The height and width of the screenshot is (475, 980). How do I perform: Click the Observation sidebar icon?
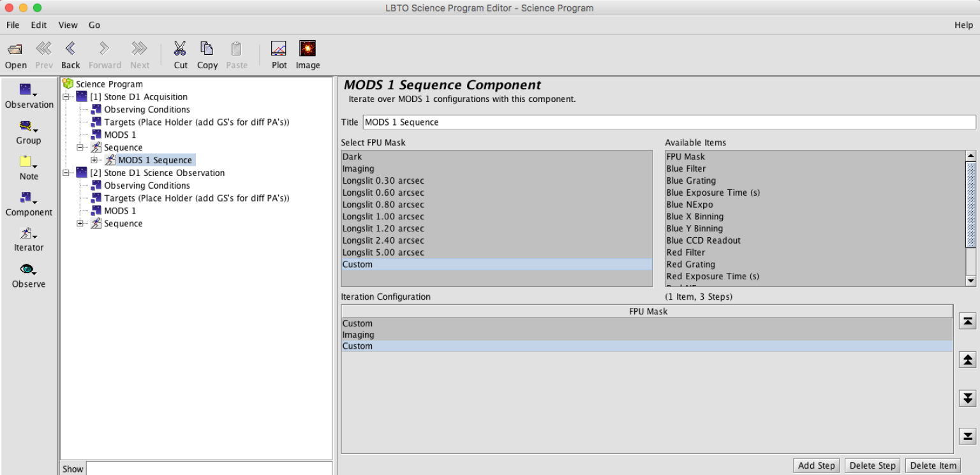[x=27, y=90]
